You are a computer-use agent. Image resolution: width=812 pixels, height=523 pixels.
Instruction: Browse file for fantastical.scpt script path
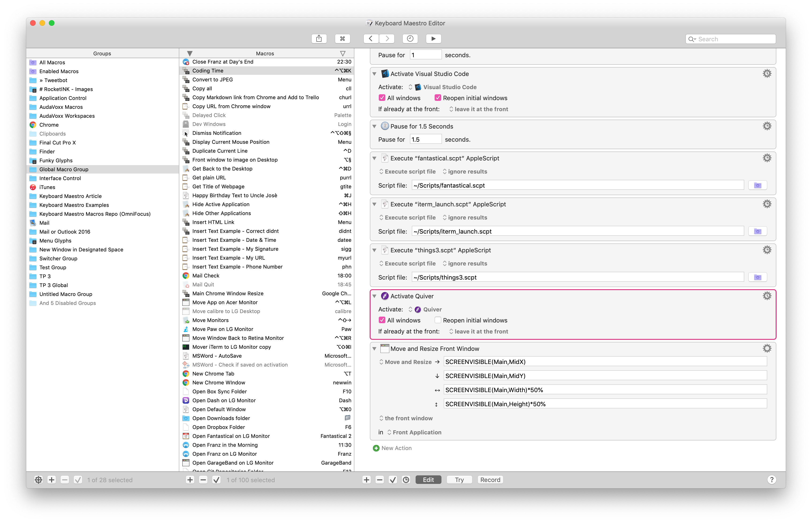(757, 186)
